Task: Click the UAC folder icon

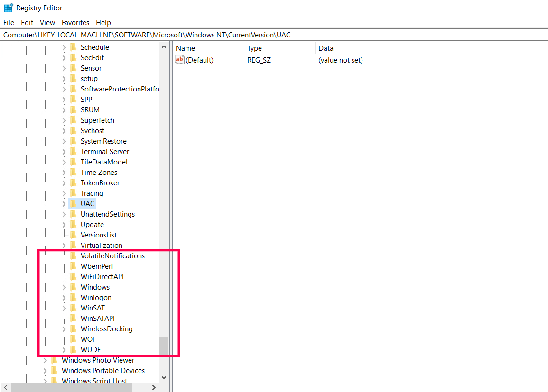Action: point(73,203)
